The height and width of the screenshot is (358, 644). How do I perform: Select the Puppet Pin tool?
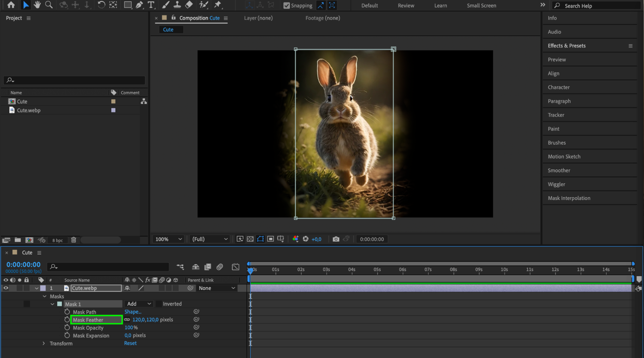coord(218,5)
